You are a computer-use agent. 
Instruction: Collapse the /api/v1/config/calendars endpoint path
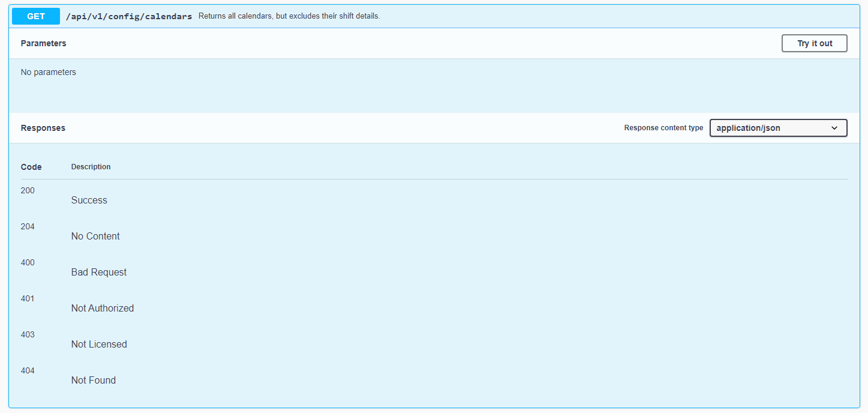[x=128, y=16]
